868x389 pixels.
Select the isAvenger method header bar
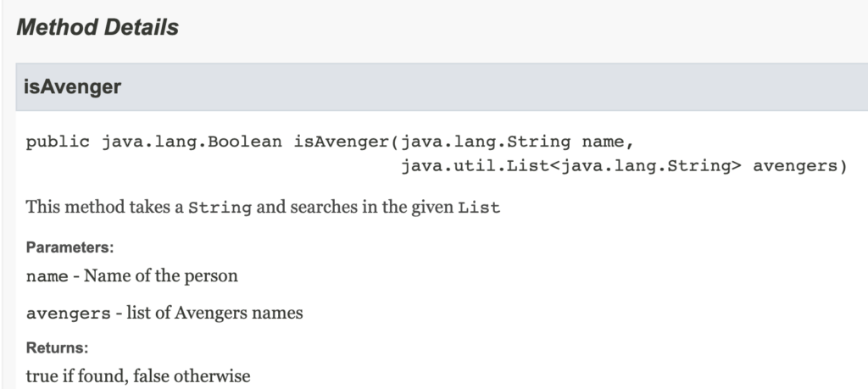(442, 87)
